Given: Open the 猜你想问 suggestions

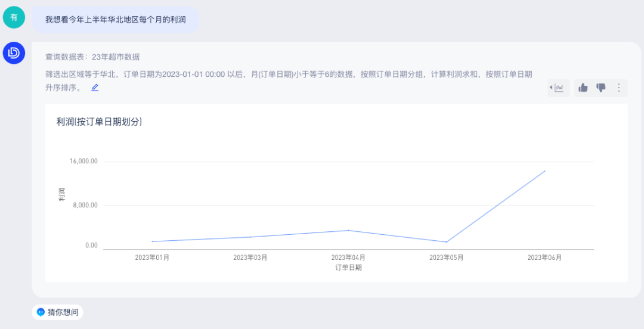Looking at the screenshot, I should point(57,312).
